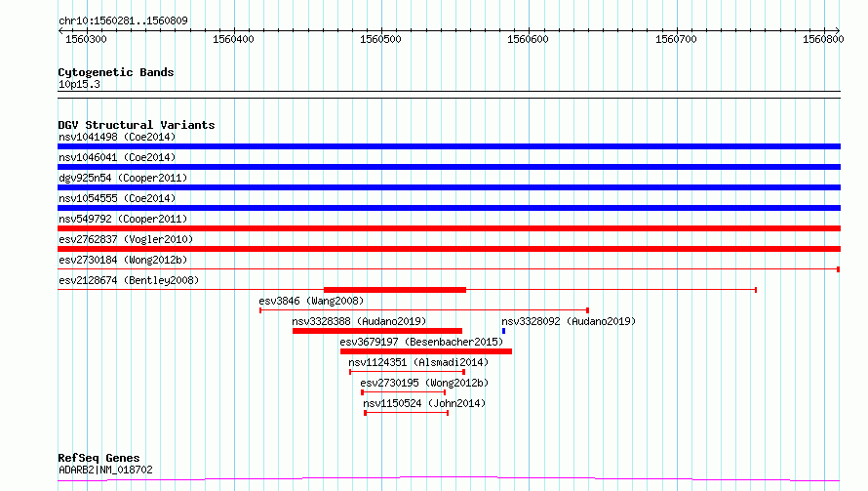868x491 pixels.
Task: Click the nsv1041498 (Coe2014) label
Action: point(117,137)
